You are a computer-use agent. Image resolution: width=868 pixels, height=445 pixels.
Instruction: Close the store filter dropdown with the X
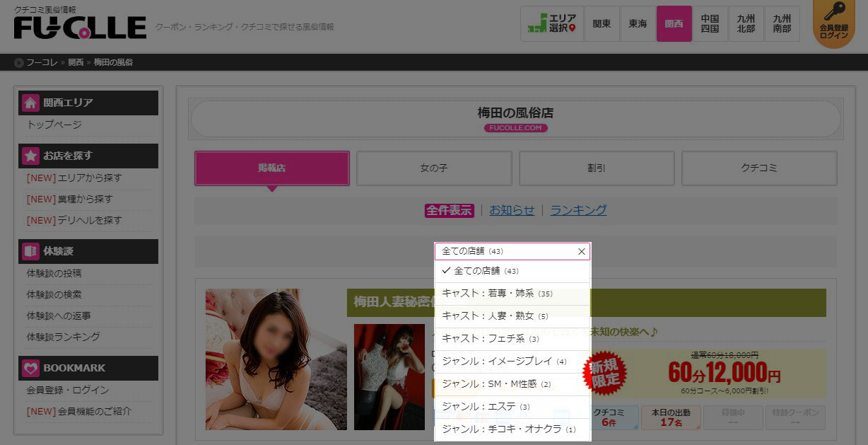581,251
